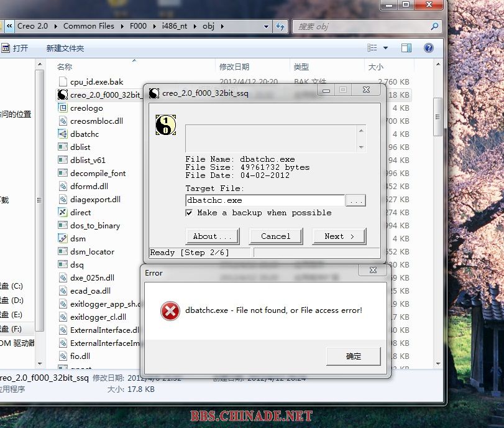Expand the Creo 2.0 breadcrumb arrow
Image resolution: width=504 pixels, height=428 pixels.
55,26
